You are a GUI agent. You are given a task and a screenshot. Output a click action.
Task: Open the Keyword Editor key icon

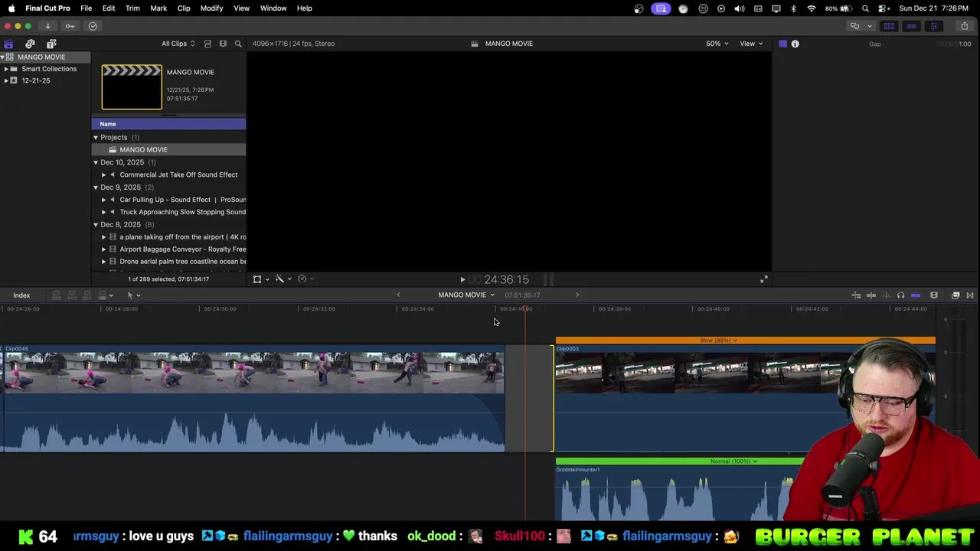[x=70, y=26]
